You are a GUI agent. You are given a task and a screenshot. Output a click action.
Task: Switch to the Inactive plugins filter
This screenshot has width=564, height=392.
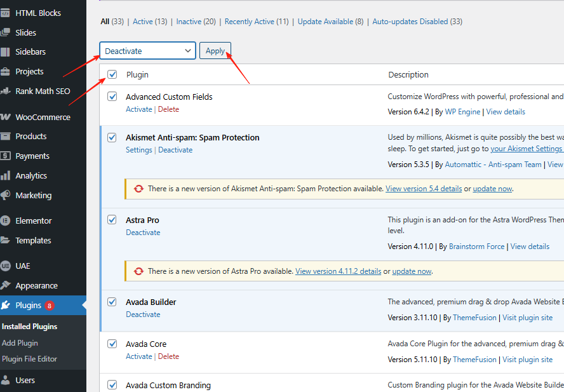tap(189, 21)
